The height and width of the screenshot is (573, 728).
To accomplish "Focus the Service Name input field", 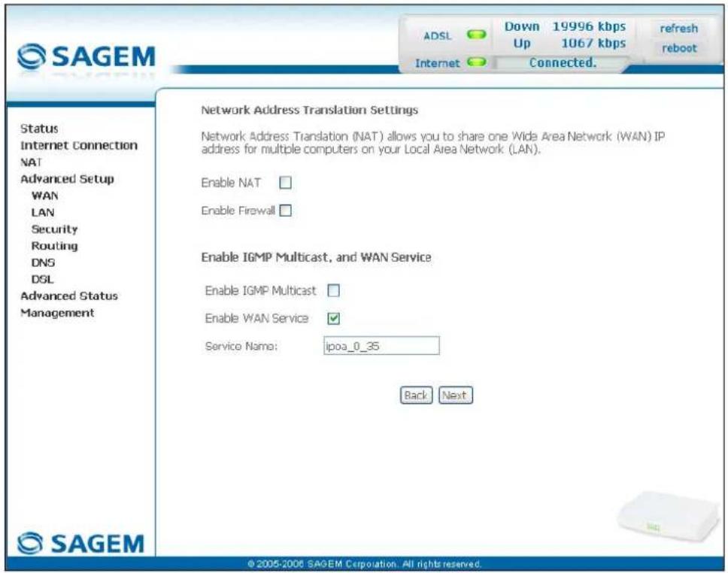I will click(x=381, y=345).
